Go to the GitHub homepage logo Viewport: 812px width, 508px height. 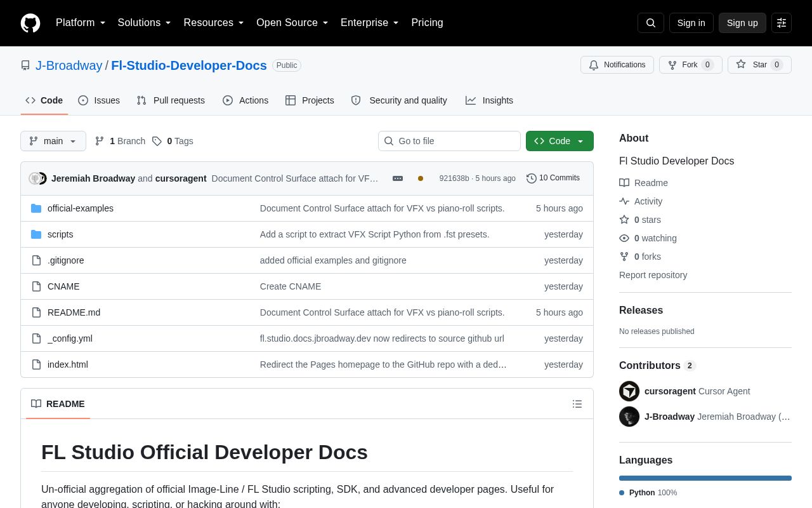tap(30, 23)
